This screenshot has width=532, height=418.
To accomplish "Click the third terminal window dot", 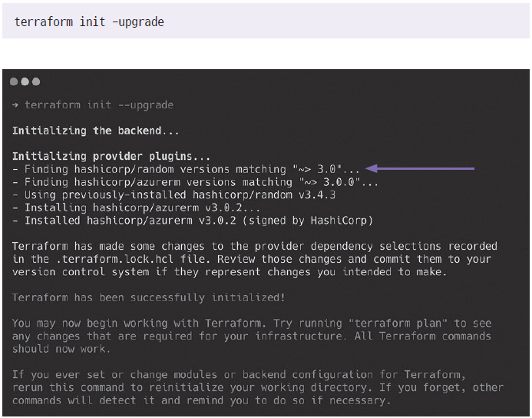I will tap(35, 81).
